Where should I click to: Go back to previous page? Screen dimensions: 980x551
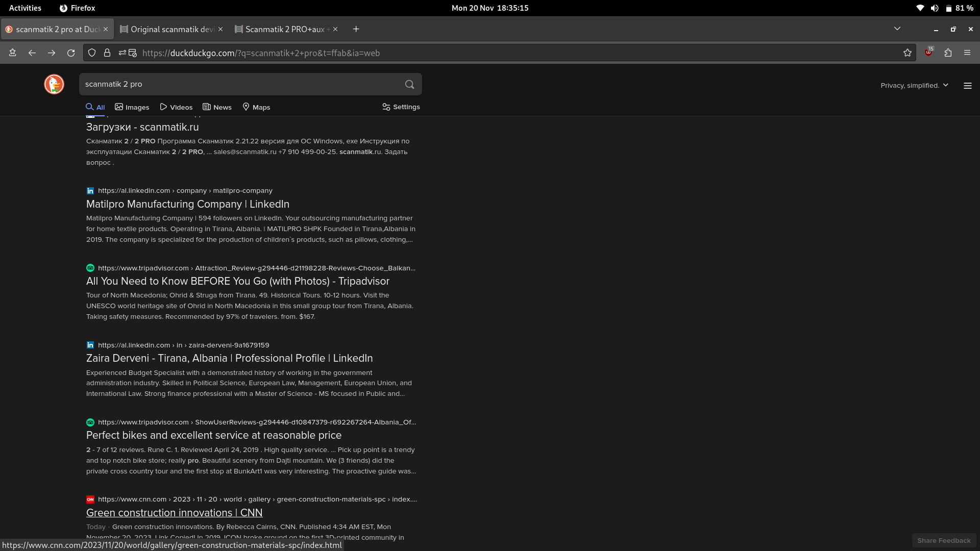pos(32,53)
